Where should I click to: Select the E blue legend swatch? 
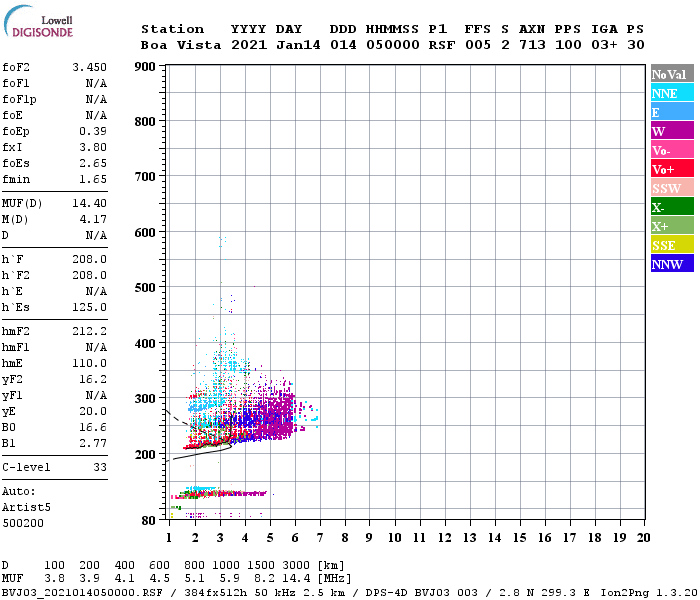point(672,112)
